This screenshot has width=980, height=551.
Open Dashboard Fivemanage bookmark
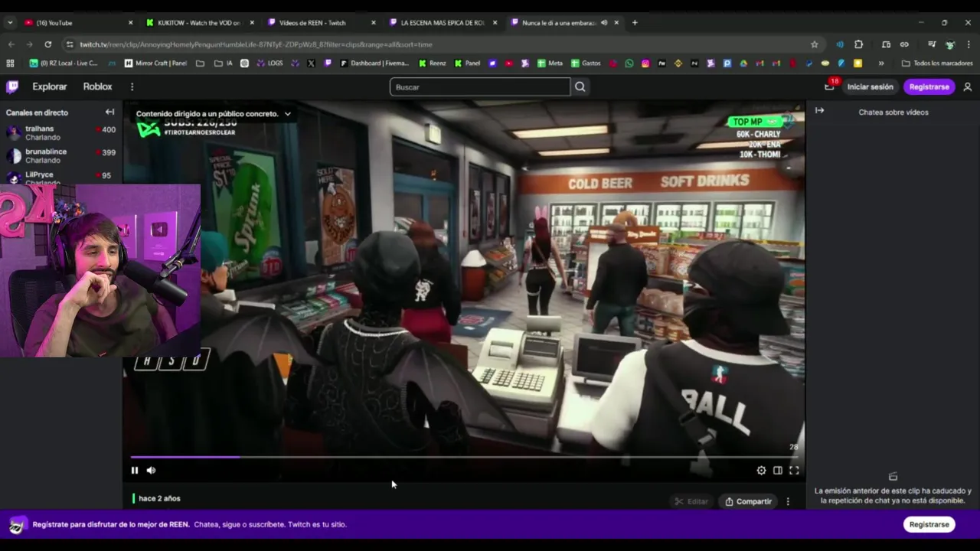coord(373,63)
